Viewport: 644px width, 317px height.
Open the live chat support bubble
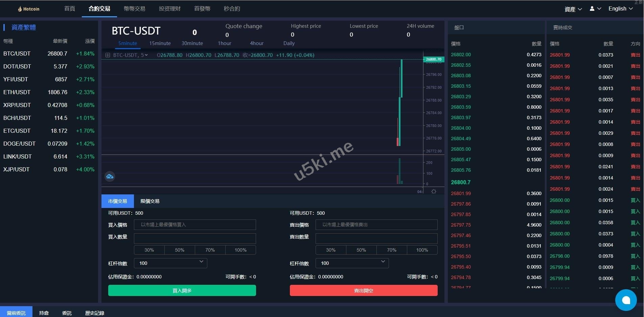point(626,300)
